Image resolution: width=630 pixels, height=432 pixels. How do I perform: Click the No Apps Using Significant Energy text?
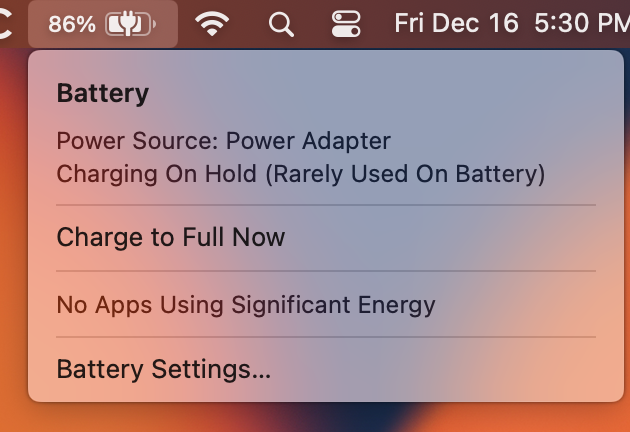click(246, 305)
